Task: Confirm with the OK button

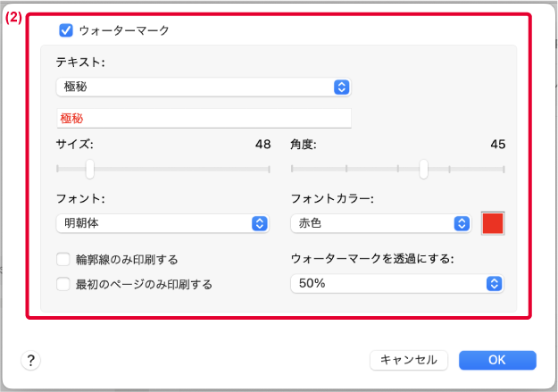Action: (x=497, y=360)
